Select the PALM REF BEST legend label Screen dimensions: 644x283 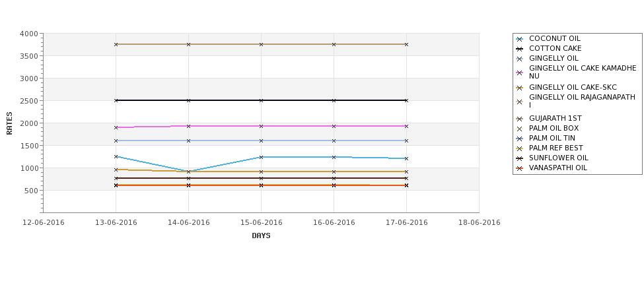(555, 148)
